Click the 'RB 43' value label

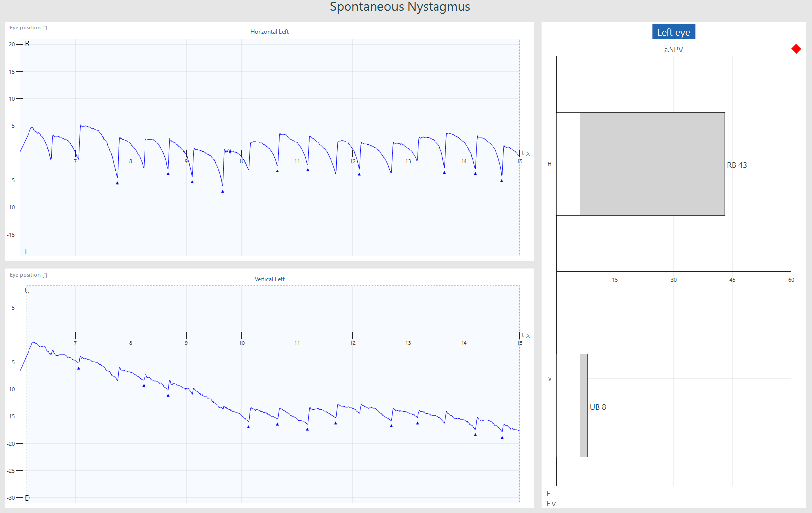click(x=737, y=165)
